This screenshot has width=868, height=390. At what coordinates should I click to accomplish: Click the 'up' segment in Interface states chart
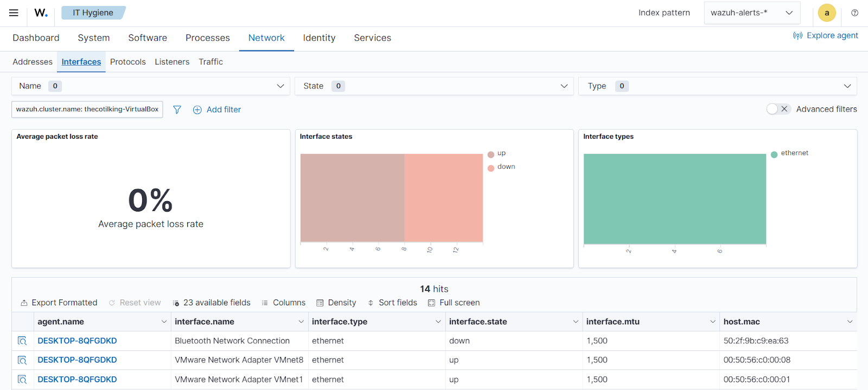coord(353,197)
